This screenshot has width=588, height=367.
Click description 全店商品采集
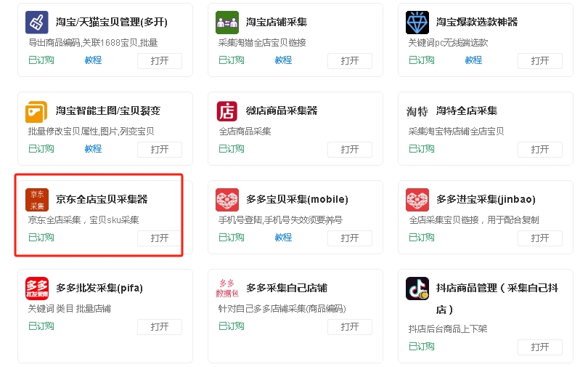pyautogui.click(x=245, y=132)
